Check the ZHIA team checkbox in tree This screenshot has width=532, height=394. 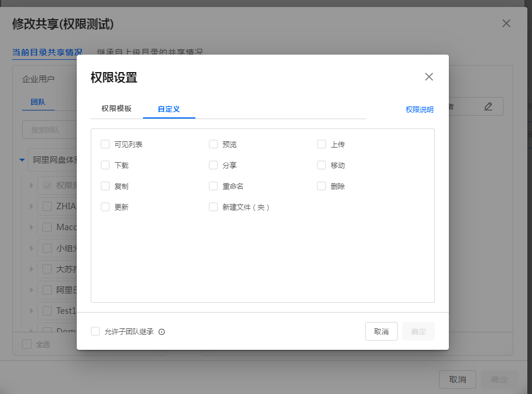[47, 206]
